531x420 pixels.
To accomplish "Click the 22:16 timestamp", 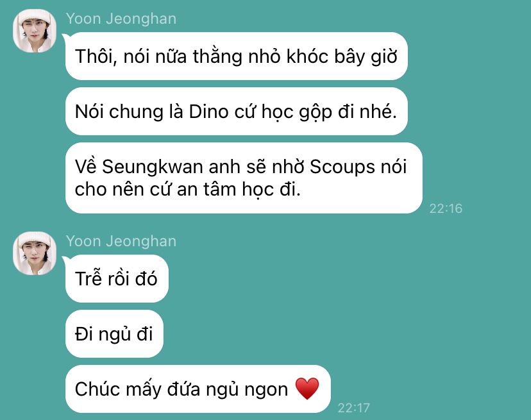I will (446, 208).
